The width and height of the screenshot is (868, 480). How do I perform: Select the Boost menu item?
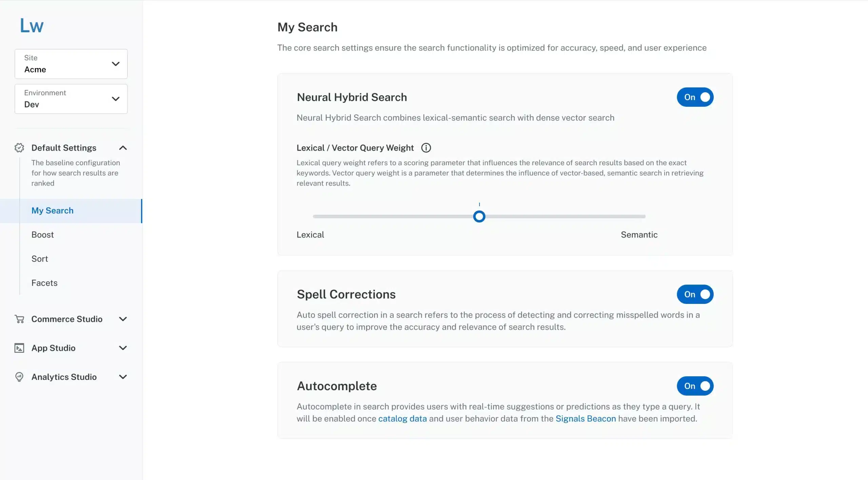pyautogui.click(x=42, y=235)
